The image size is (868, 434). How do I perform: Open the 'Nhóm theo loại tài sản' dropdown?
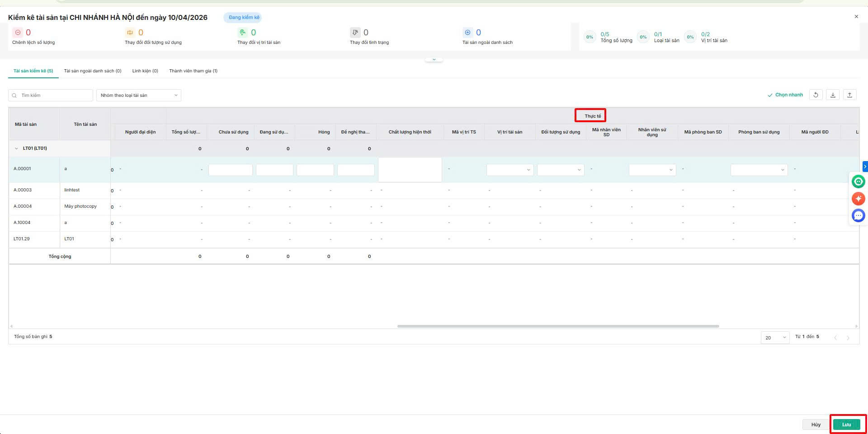click(x=138, y=95)
